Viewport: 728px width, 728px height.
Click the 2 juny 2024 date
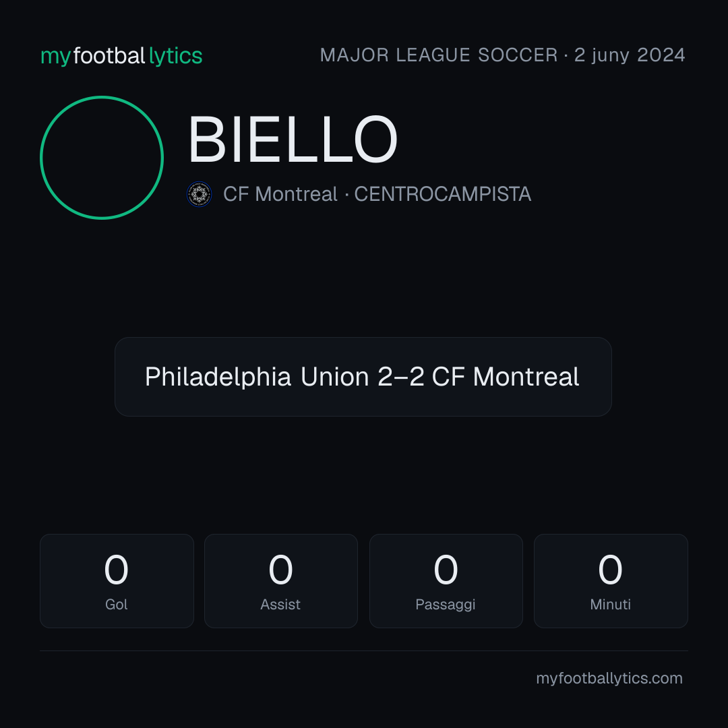(x=630, y=55)
